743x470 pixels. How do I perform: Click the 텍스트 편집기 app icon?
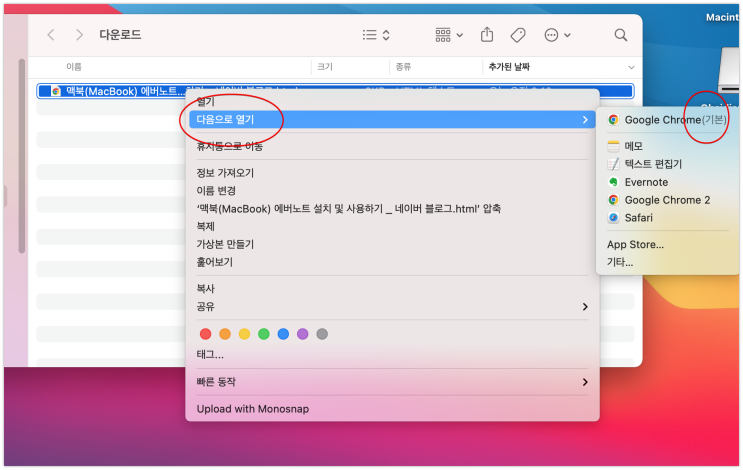(613, 164)
